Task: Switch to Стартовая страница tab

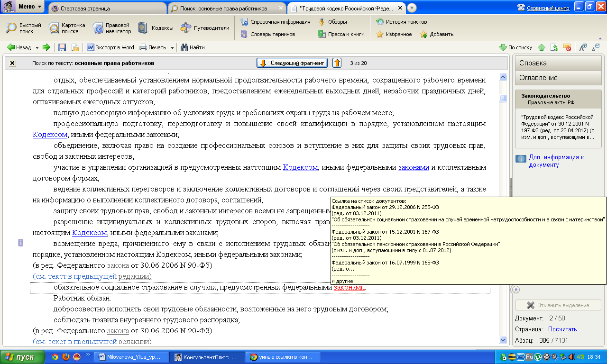Action: 107,9
